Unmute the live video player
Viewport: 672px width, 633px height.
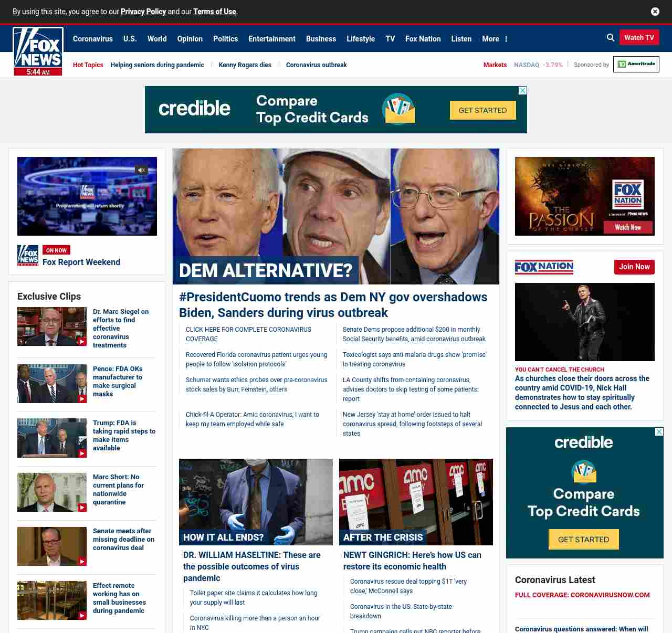[x=141, y=170]
